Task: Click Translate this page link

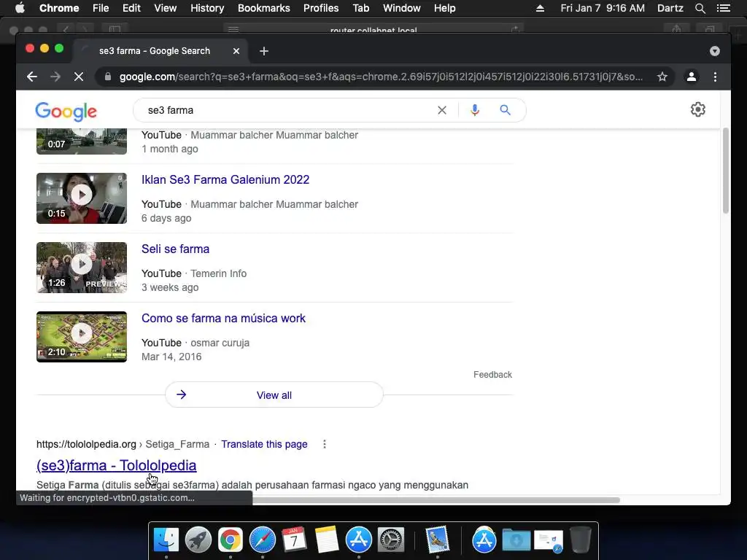Action: (x=264, y=444)
